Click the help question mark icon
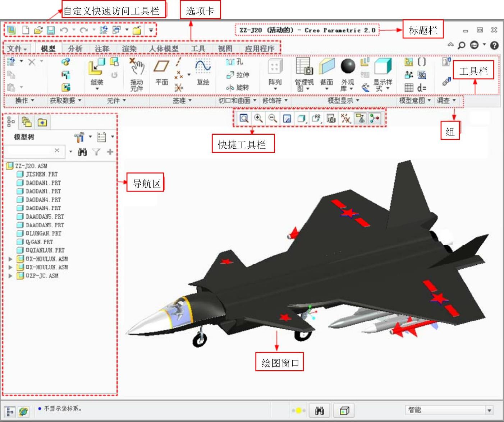This screenshot has width=504, height=422. (x=495, y=45)
